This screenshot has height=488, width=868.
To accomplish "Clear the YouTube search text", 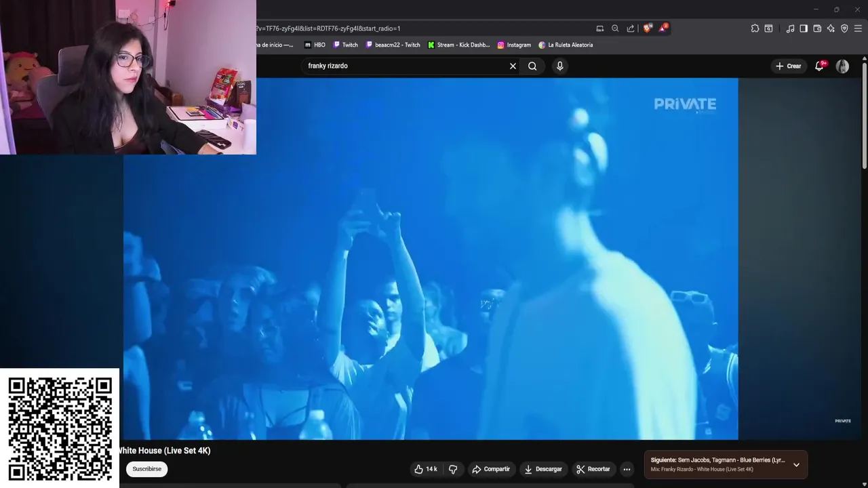I will (513, 66).
